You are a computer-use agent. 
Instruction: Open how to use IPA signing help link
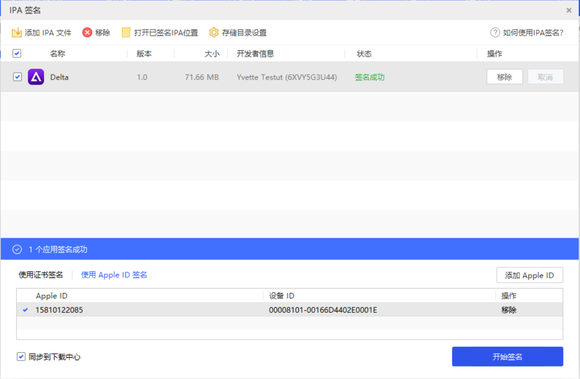point(533,33)
